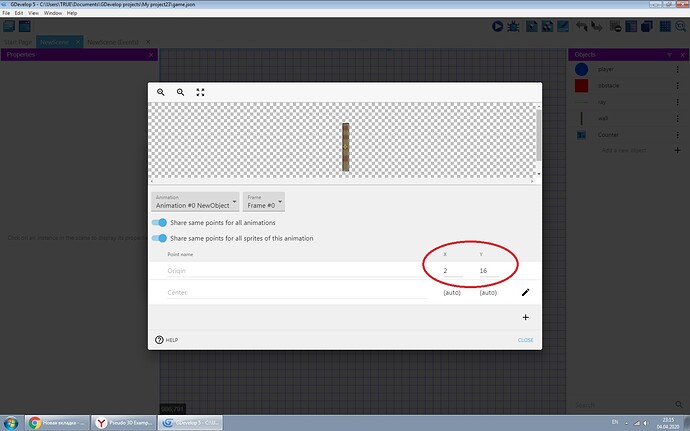Toggle share points for all sprites
Viewport: 690px width, 431px height.
pos(159,238)
